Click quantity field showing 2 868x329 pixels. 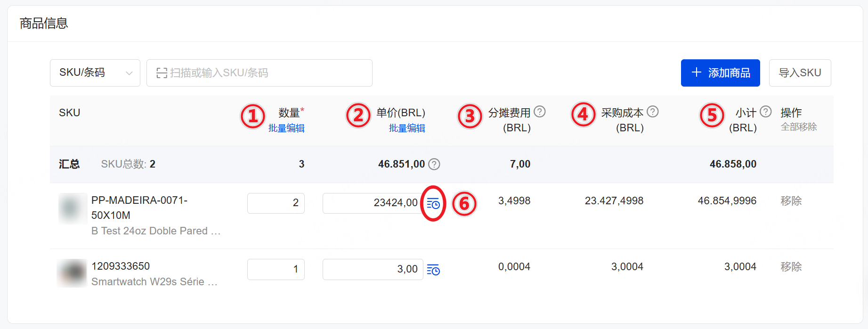click(276, 203)
